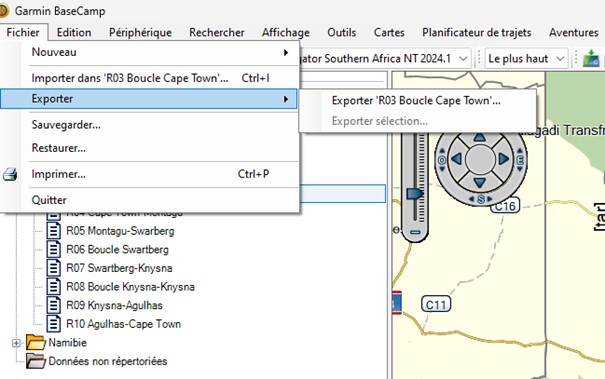Select the R08 Boucle Knysna-Knysna route
Screen dimensions: 605x379
(x=130, y=287)
